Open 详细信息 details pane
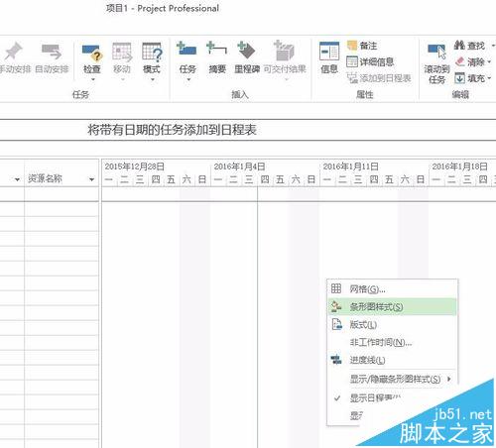This screenshot has width=496, height=448. tap(370, 61)
